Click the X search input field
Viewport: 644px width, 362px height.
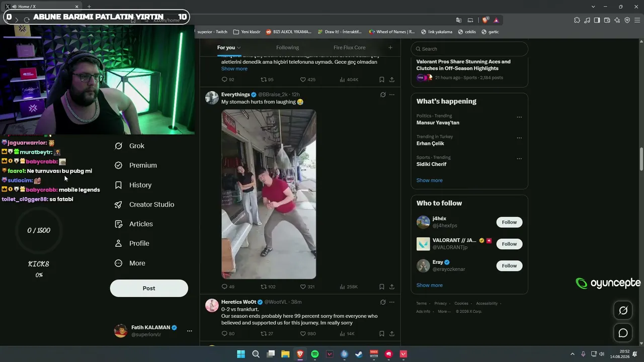pos(469,49)
